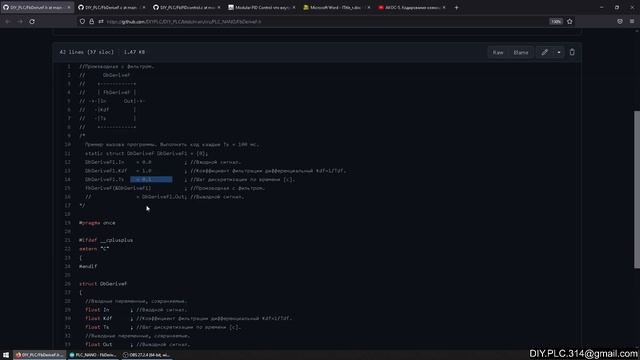The image size is (640, 360).
Task: Click the site permissions icon next to the padlock
Action: pyautogui.click(x=100, y=21)
